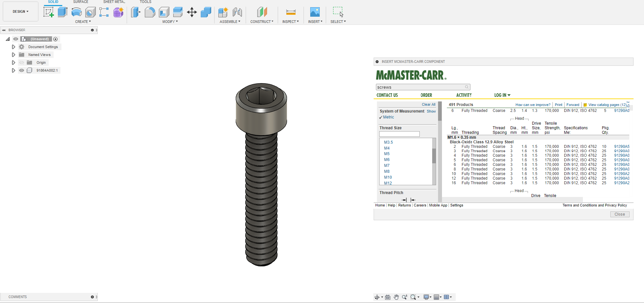Show the Origin folder via eye icon
This screenshot has height=303, width=644.
pos(22,62)
